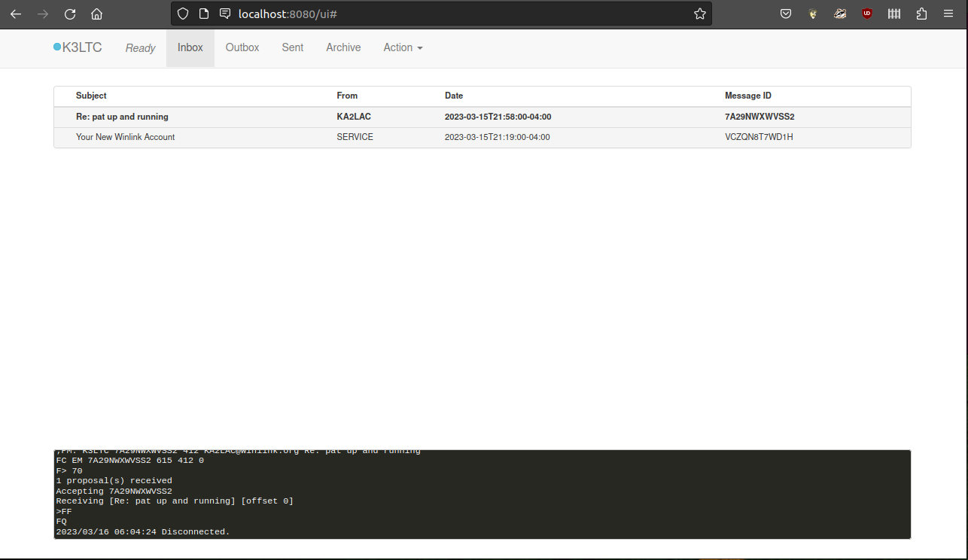Click the localhost address bar field

[x=452, y=14]
